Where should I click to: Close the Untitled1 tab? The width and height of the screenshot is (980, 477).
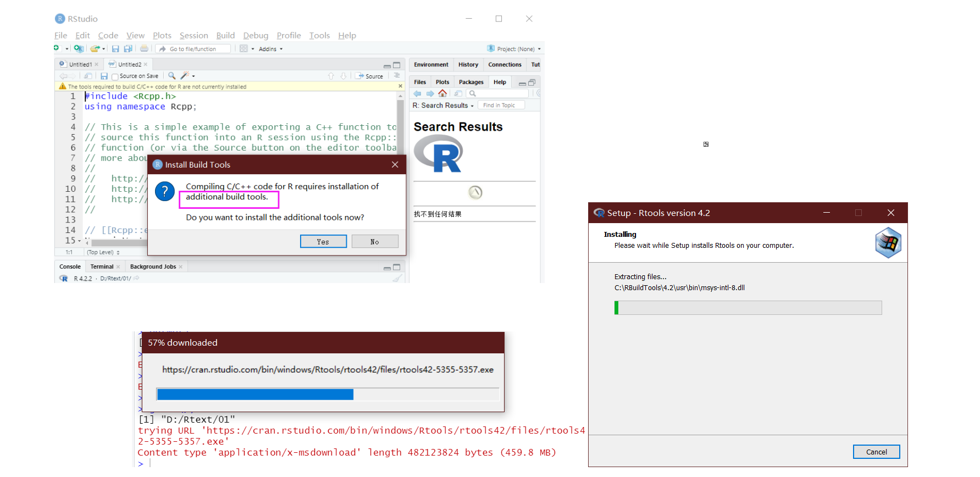[x=96, y=64]
